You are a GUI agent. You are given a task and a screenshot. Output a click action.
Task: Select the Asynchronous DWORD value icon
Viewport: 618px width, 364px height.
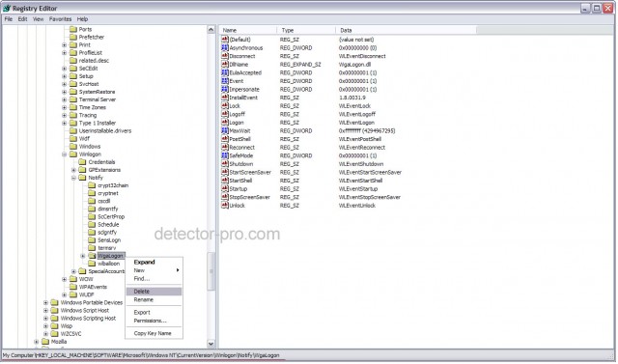[x=225, y=47]
